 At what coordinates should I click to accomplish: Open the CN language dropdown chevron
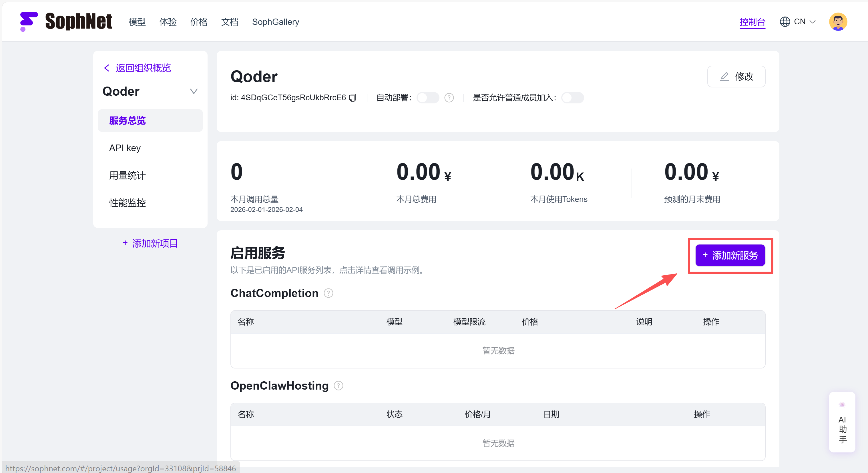pyautogui.click(x=813, y=22)
